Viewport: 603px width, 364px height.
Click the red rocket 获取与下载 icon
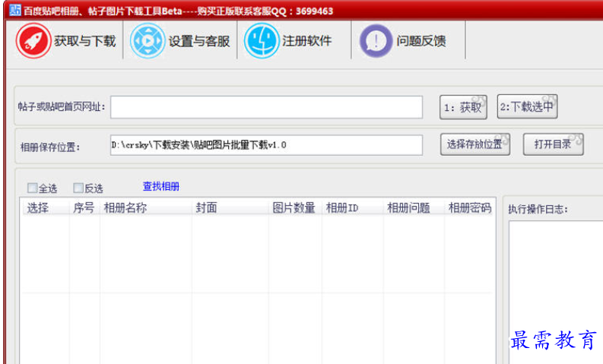tap(33, 41)
